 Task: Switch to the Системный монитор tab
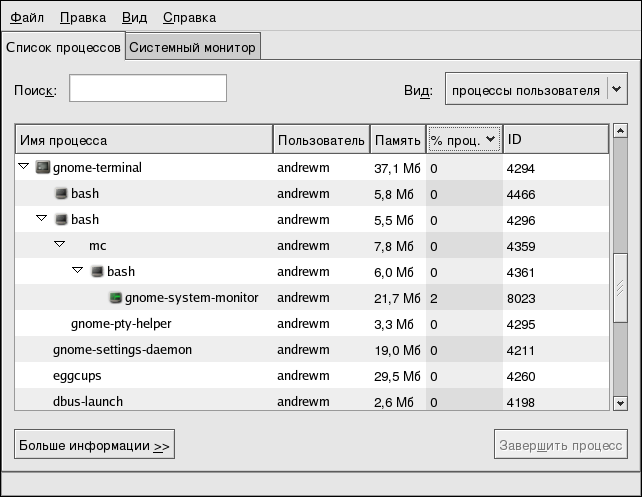193,47
